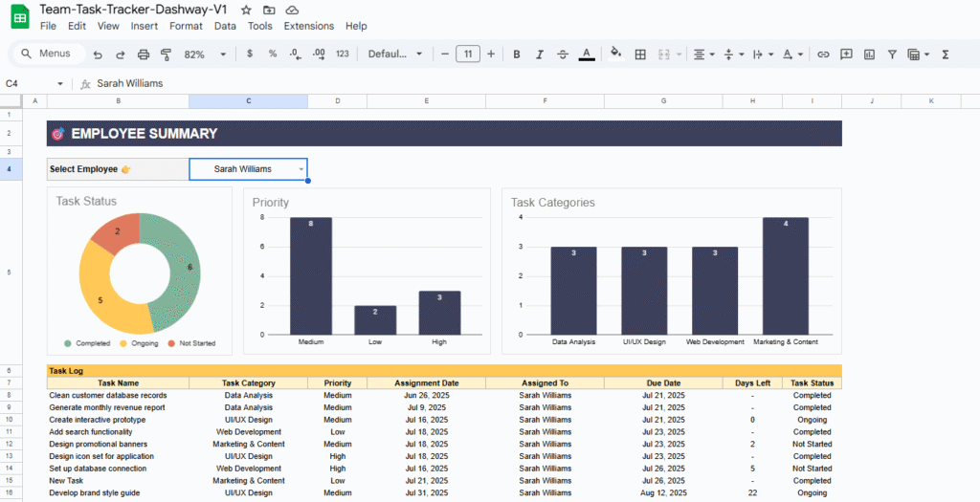Screen dimensions: 980x502
Task: Insert a comment
Action: click(x=846, y=55)
